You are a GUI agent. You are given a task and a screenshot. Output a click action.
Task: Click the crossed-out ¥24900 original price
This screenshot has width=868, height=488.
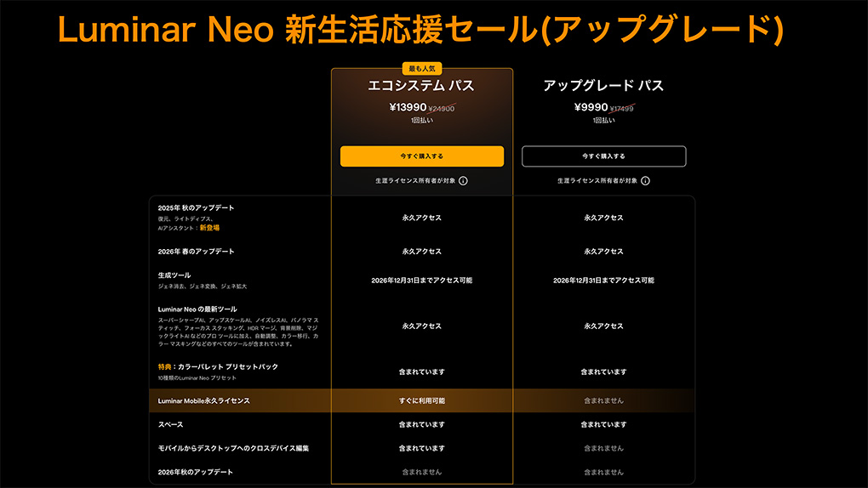click(x=442, y=109)
